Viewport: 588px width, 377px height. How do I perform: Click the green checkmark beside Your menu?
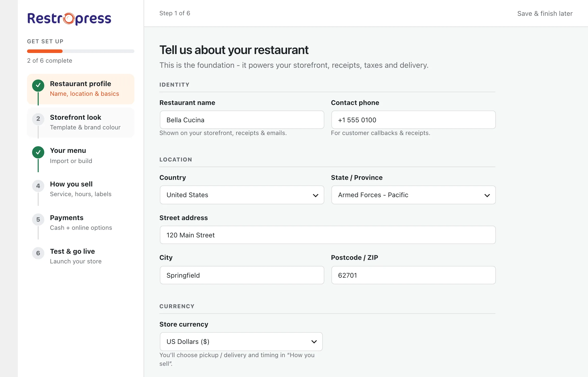(x=38, y=152)
